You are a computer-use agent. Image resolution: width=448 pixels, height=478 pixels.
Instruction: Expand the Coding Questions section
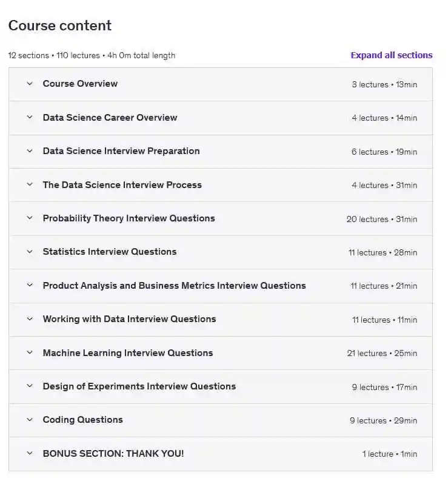[82, 420]
